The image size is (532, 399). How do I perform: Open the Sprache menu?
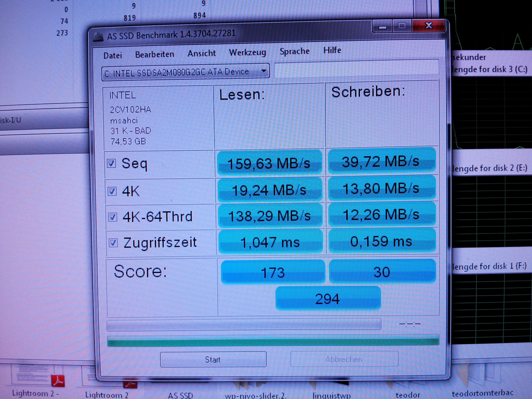(295, 51)
